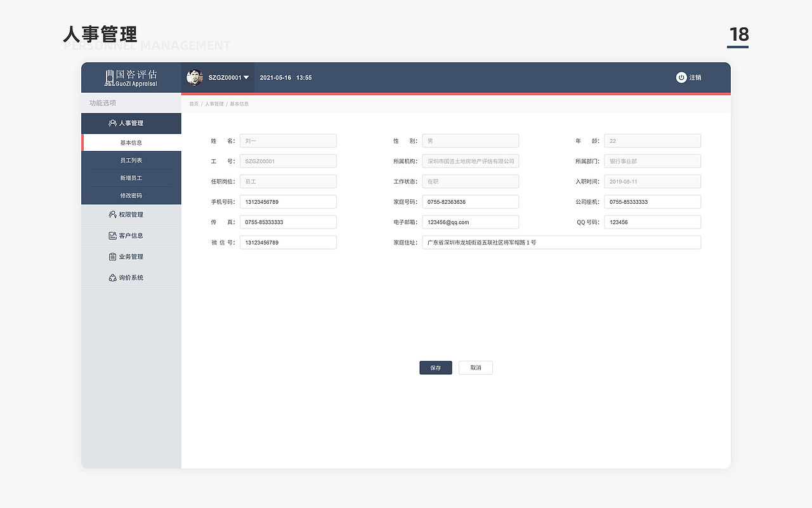812x508 pixels.
Task: Click the 客户信息 icon in the sidebar
Action: [112, 236]
